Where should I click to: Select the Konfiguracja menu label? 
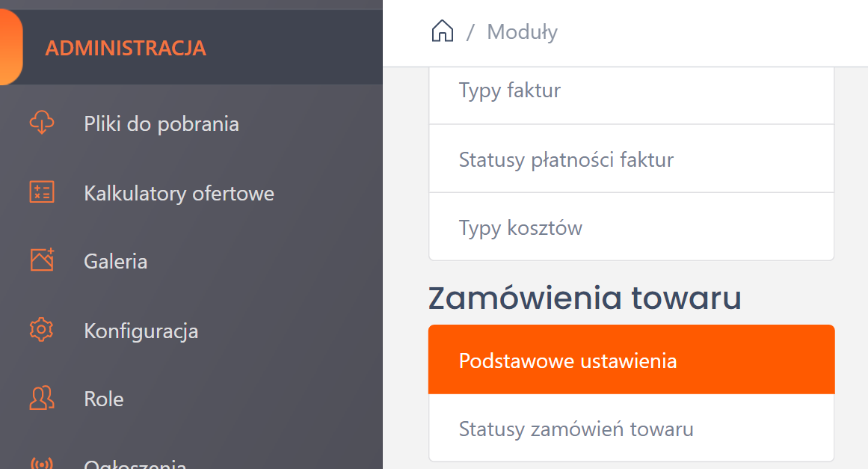point(141,331)
